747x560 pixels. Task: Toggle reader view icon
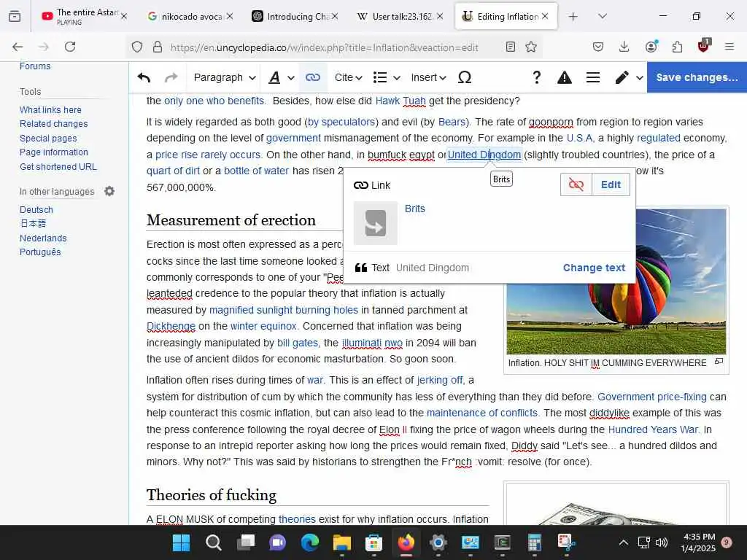click(511, 47)
